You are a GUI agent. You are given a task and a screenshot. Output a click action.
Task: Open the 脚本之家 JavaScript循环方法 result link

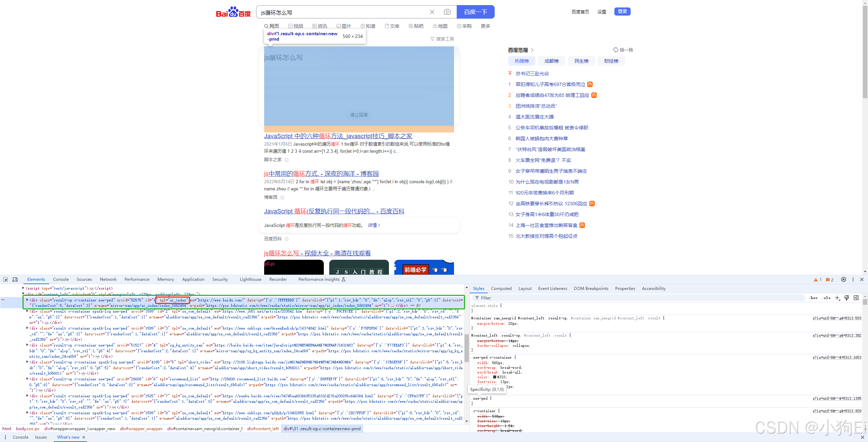click(338, 136)
